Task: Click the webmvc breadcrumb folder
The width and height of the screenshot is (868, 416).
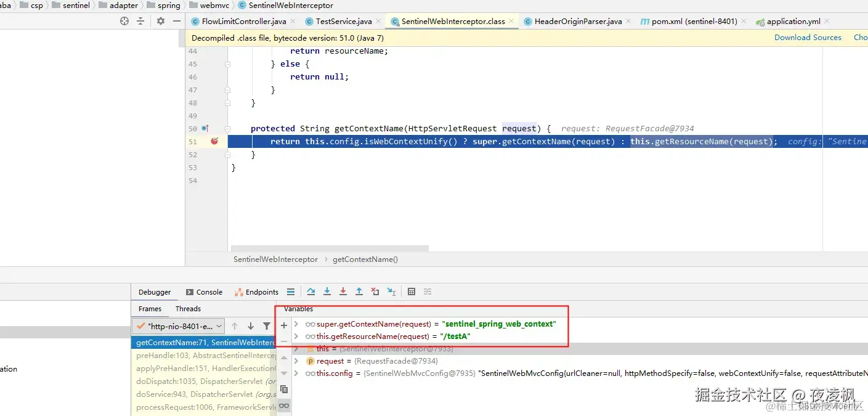Action: click(x=208, y=5)
